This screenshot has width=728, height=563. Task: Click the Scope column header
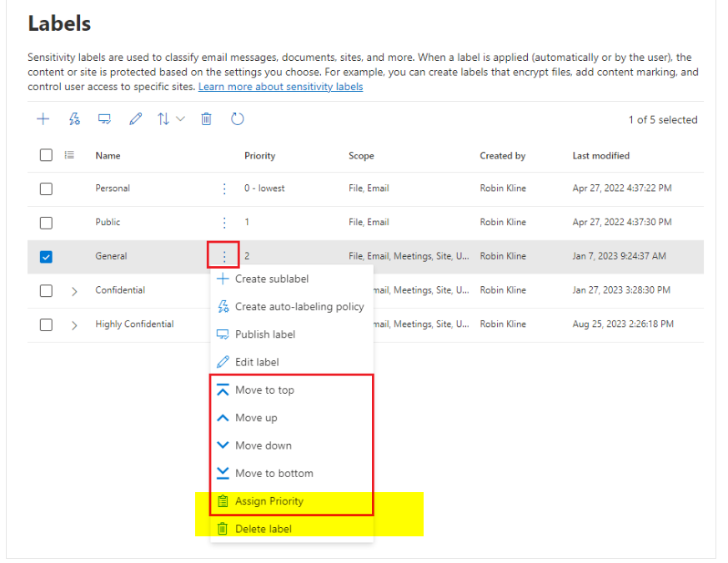(361, 156)
